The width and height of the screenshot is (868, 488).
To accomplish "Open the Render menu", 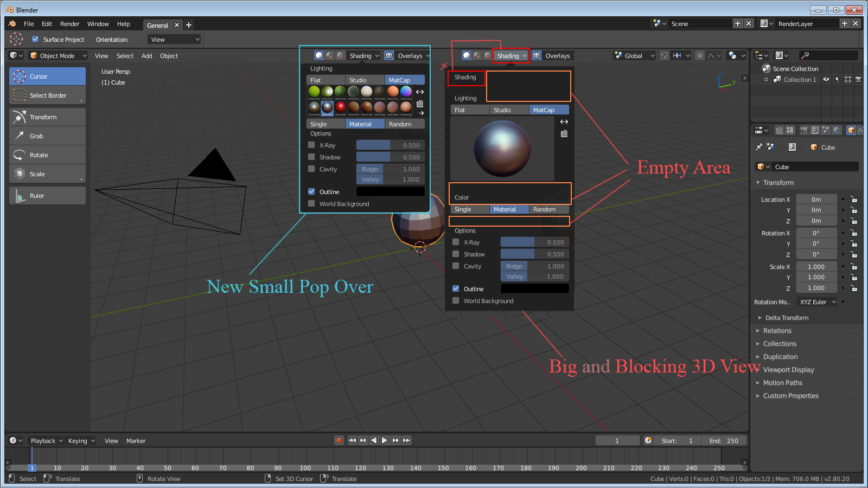I will coord(69,24).
